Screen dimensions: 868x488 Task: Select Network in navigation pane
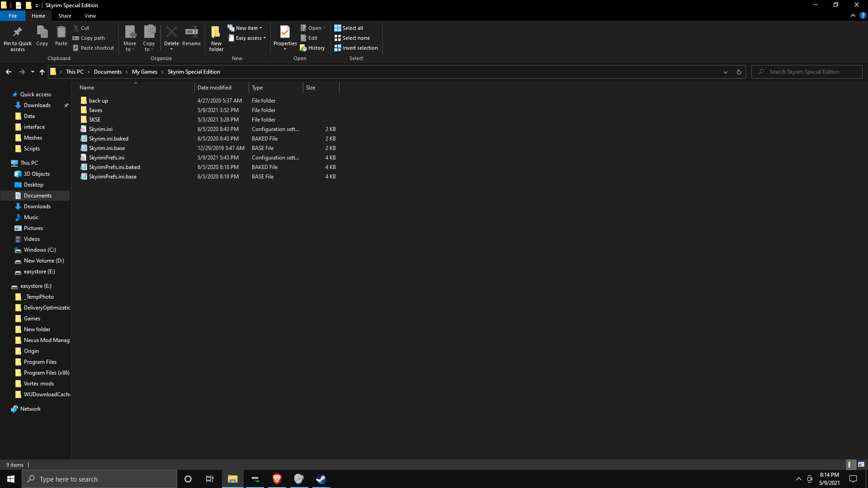click(x=30, y=409)
